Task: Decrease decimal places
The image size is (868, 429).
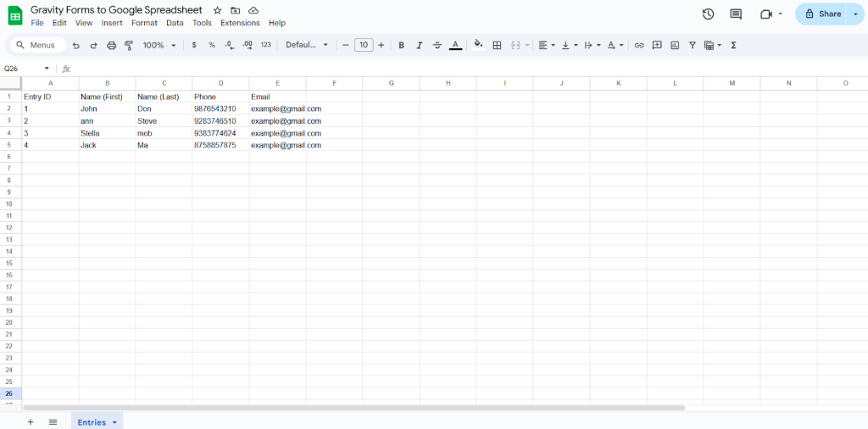Action: tap(230, 46)
